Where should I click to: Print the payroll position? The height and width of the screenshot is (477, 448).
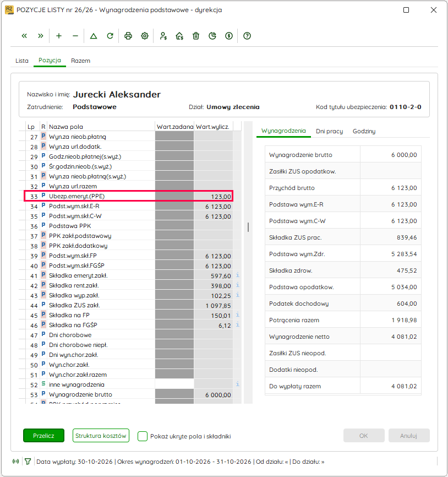[x=128, y=36]
